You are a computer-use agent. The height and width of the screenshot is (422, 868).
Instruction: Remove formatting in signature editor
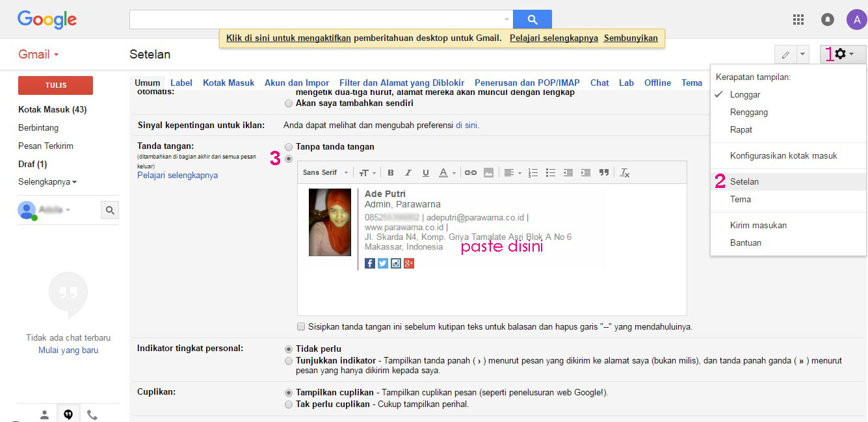coord(625,172)
